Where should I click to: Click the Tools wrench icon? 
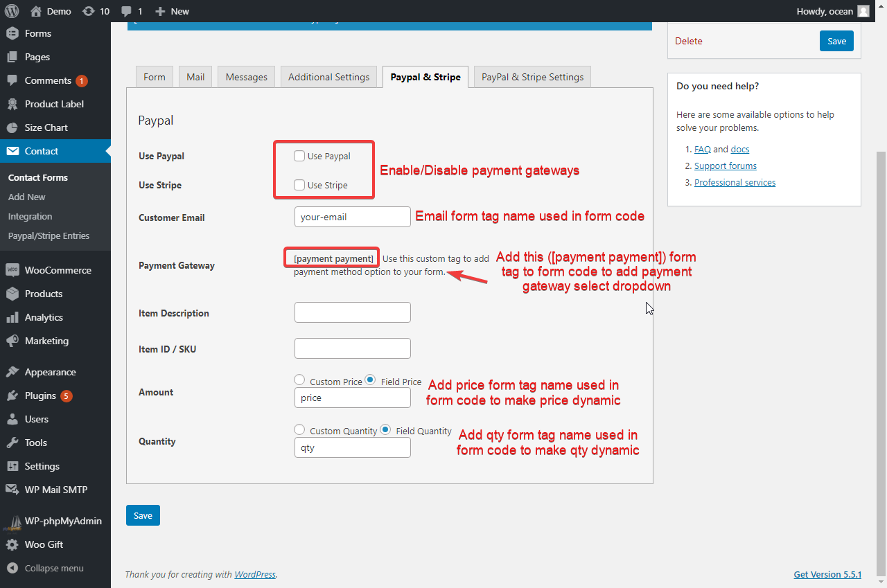click(x=12, y=443)
